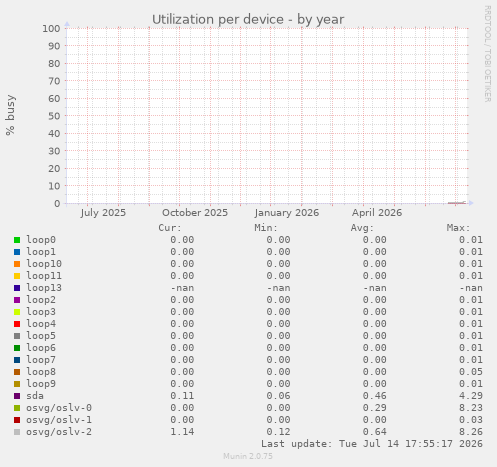Image resolution: width=497 pixels, height=467 pixels.
Task: Select the loop8 legend label
Action: [x=41, y=372]
